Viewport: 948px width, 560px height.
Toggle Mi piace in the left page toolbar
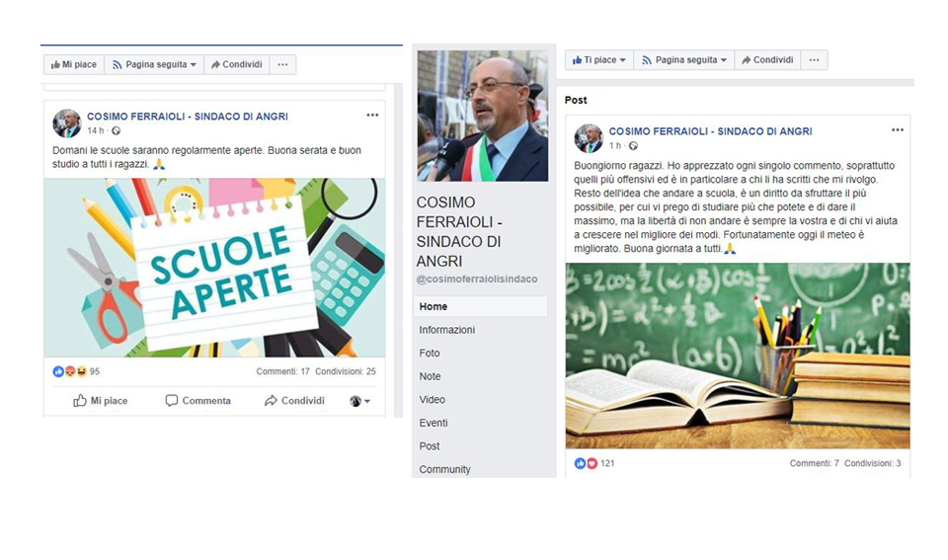(74, 65)
